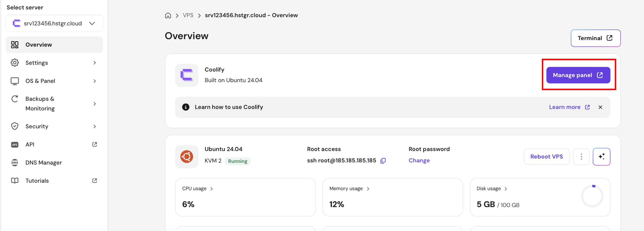
Task: Open the AI sparkle assistant button
Action: point(601,157)
